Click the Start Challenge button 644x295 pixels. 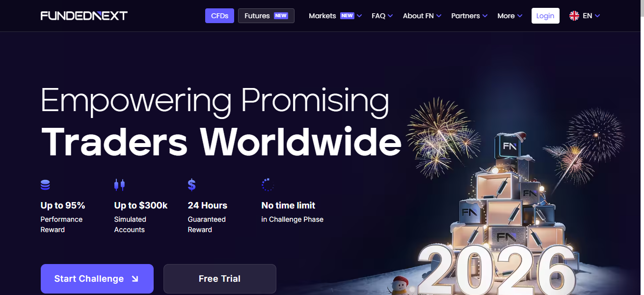[97, 279]
